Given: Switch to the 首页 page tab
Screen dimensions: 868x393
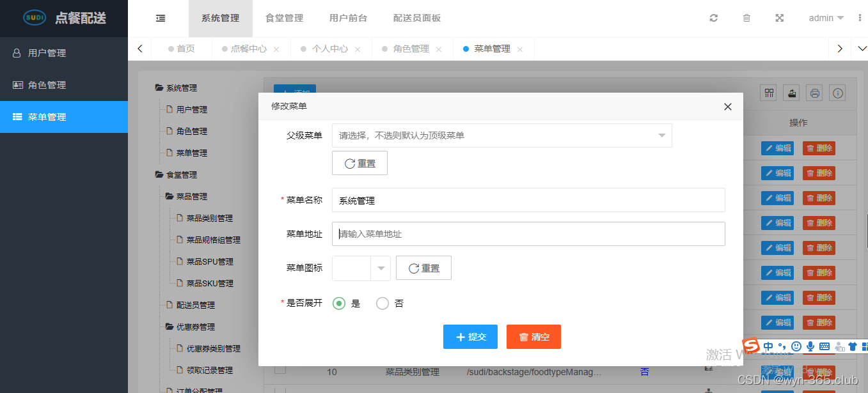Looking at the screenshot, I should 181,49.
